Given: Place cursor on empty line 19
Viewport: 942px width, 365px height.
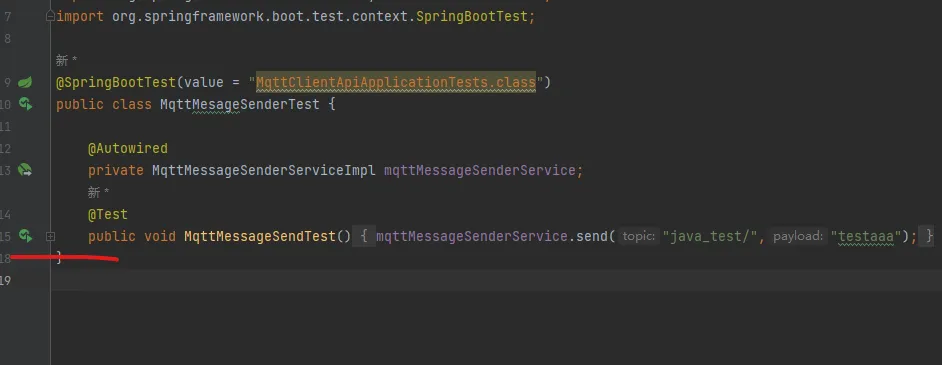Looking at the screenshot, I should pos(496,280).
